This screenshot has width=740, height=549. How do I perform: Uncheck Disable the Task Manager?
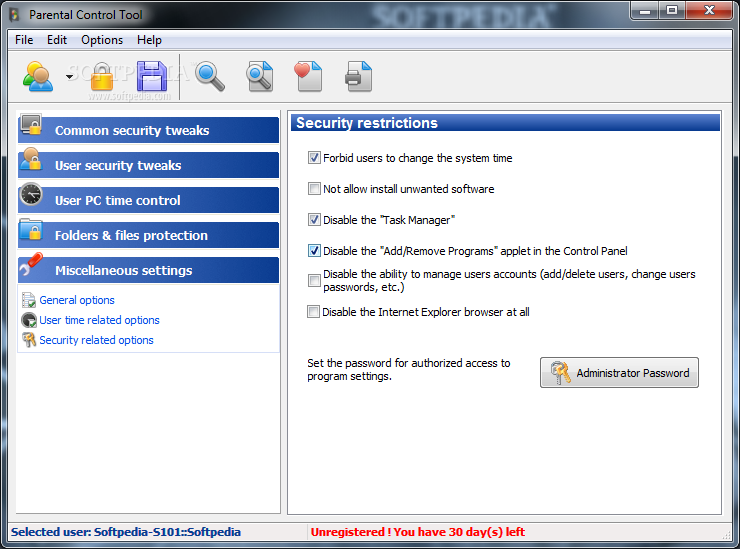(x=314, y=220)
